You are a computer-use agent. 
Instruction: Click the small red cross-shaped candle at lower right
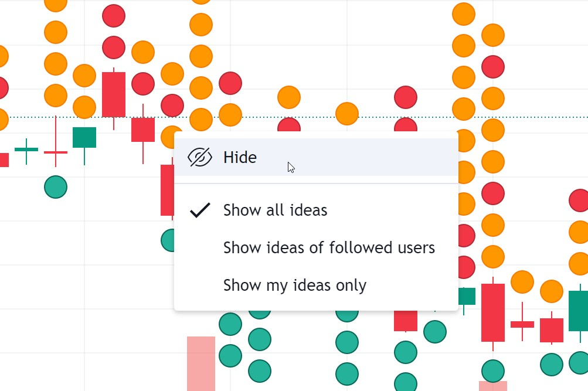tap(522, 324)
